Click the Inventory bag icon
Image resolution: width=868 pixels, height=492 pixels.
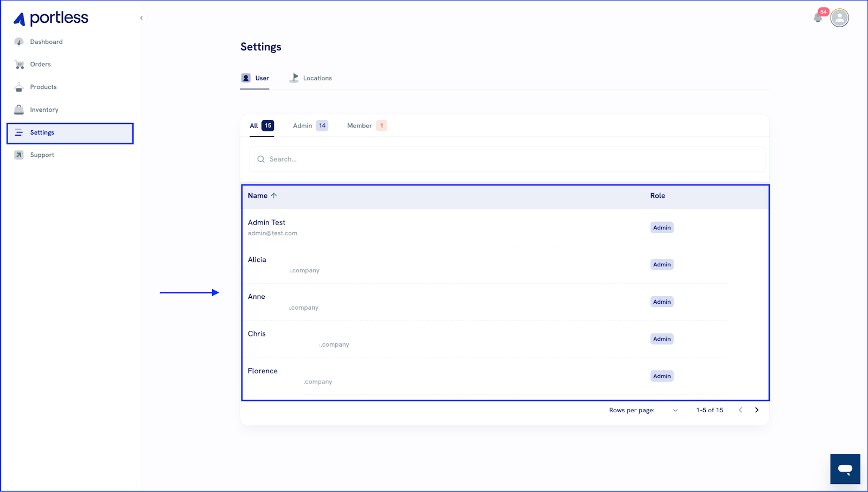coord(19,110)
